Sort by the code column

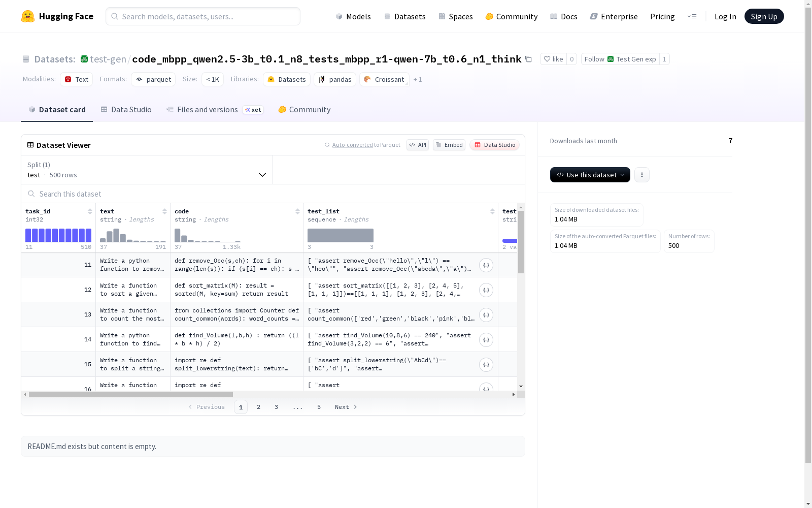coord(297,211)
